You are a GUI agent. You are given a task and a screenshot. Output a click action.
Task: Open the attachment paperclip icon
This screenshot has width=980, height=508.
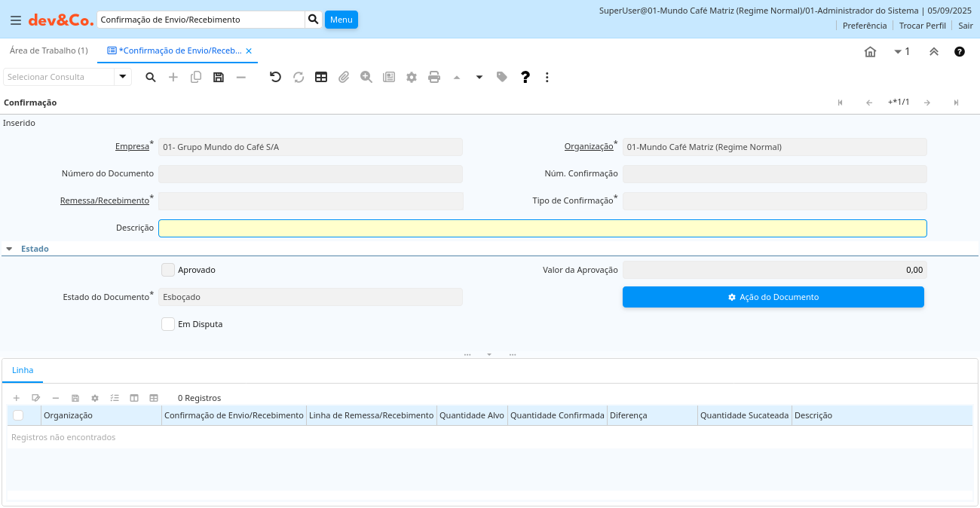click(x=344, y=77)
